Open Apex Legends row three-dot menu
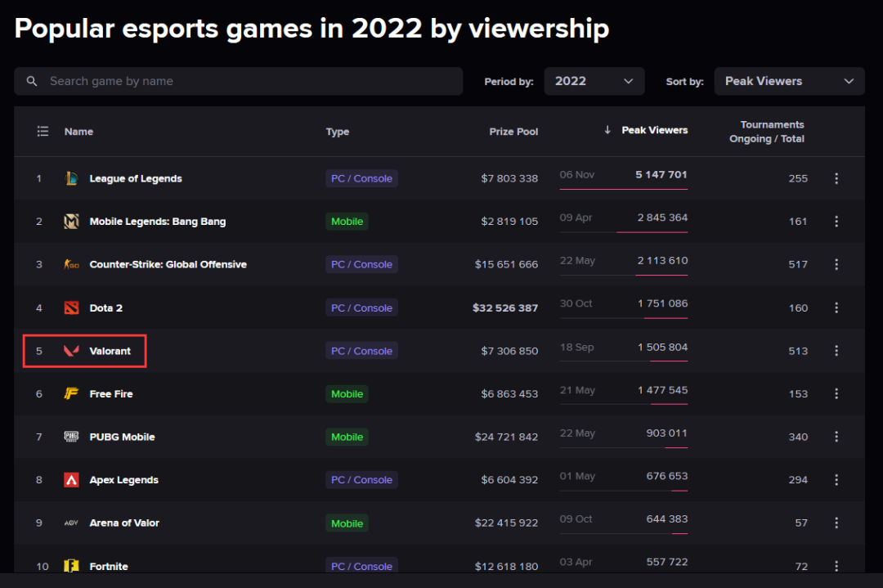Viewport: 883px width, 588px height. coord(836,480)
